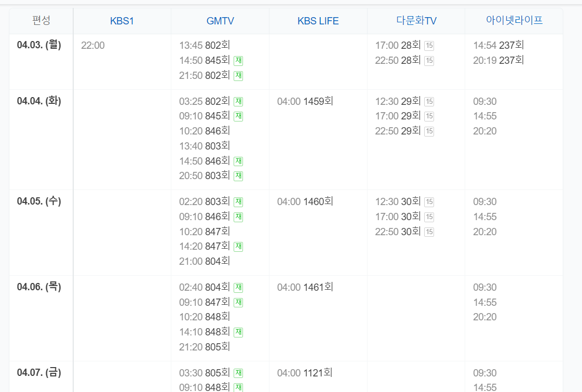This screenshot has height=392, width=582.
Task: Click the 15 age rating badge beside 12:30 29회
Action: coord(429,101)
